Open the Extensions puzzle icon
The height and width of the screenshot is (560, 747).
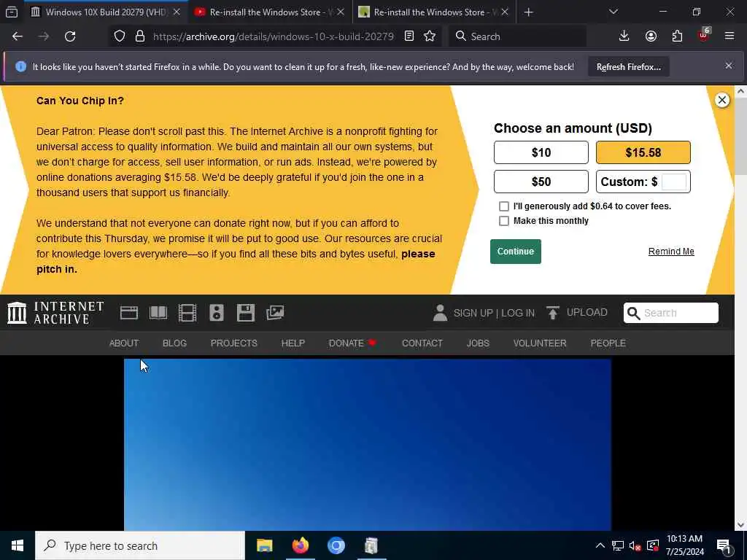677,36
